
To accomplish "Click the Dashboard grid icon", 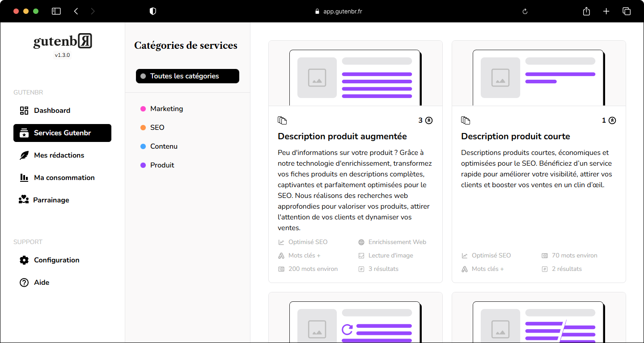I will click(x=24, y=111).
